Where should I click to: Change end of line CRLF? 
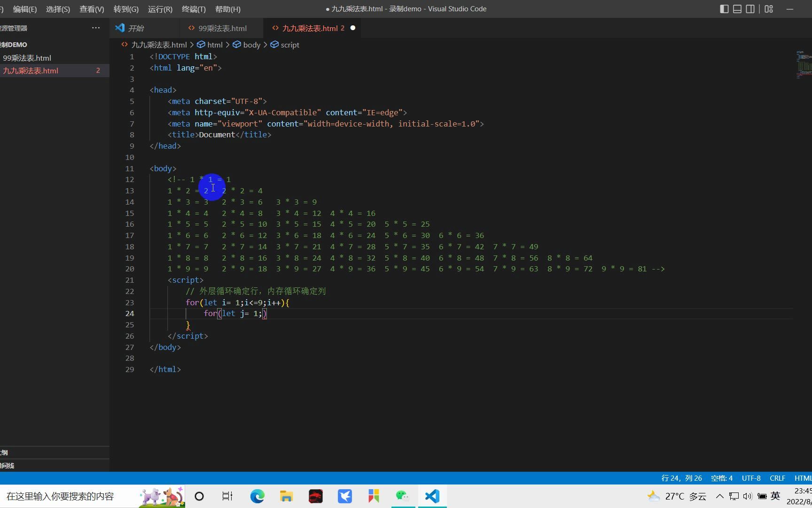pyautogui.click(x=777, y=478)
